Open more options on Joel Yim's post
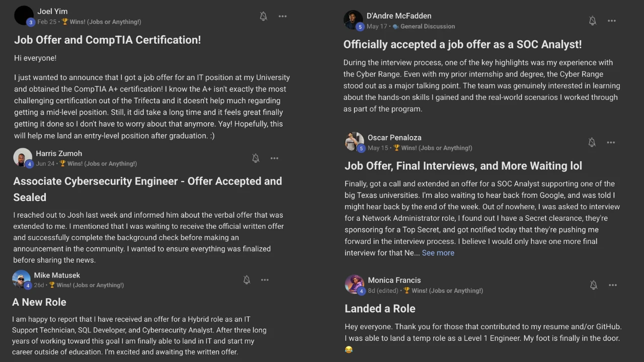The height and width of the screenshot is (362, 644). [283, 16]
